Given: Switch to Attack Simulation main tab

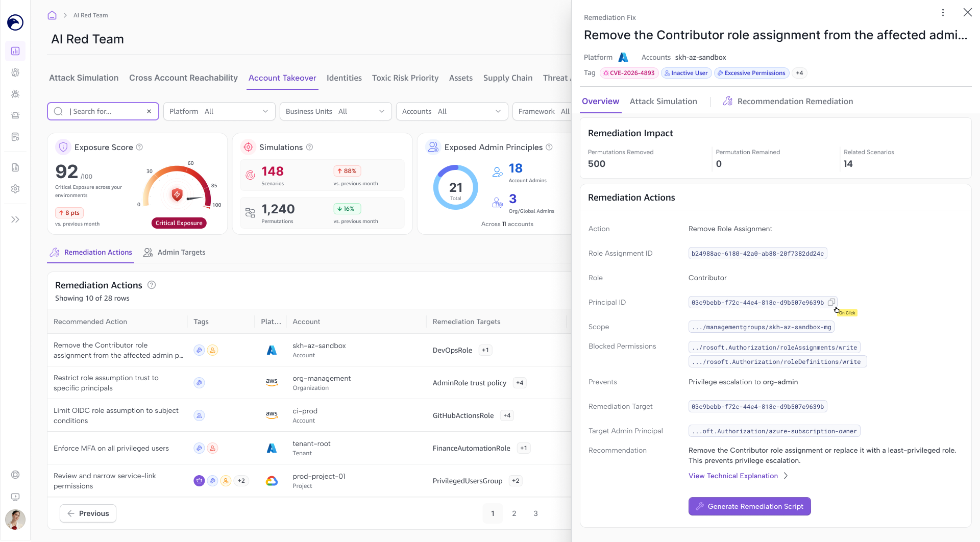Looking at the screenshot, I should pyautogui.click(x=84, y=78).
